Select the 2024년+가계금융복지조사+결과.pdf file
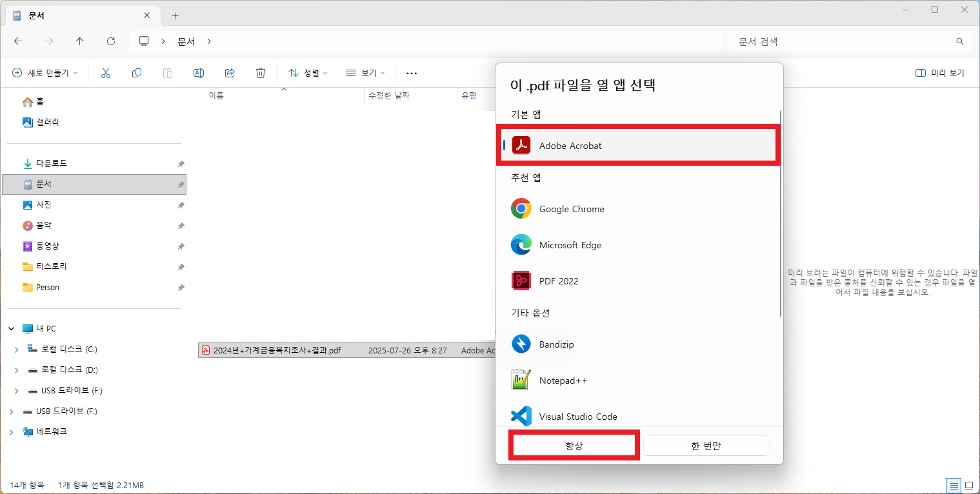The height and width of the screenshot is (494, 980). [x=277, y=350]
